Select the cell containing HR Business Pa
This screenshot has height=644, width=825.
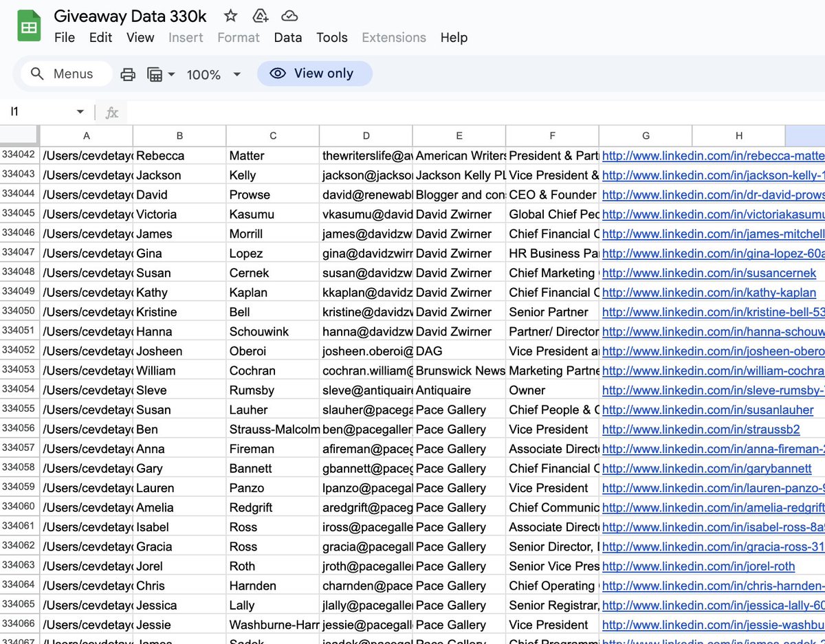pos(552,254)
